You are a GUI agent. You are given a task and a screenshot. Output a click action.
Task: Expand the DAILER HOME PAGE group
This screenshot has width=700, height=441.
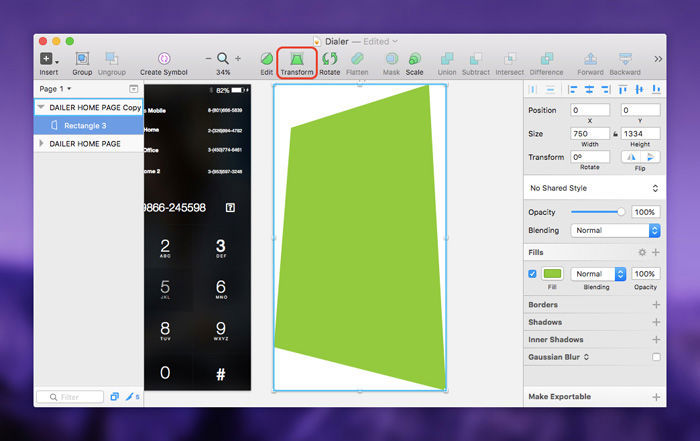point(41,144)
